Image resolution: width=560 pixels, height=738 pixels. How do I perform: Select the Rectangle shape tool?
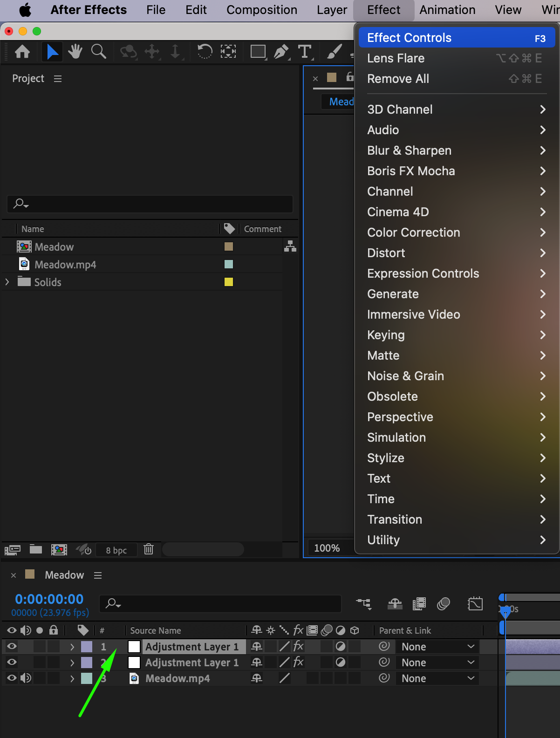[258, 51]
